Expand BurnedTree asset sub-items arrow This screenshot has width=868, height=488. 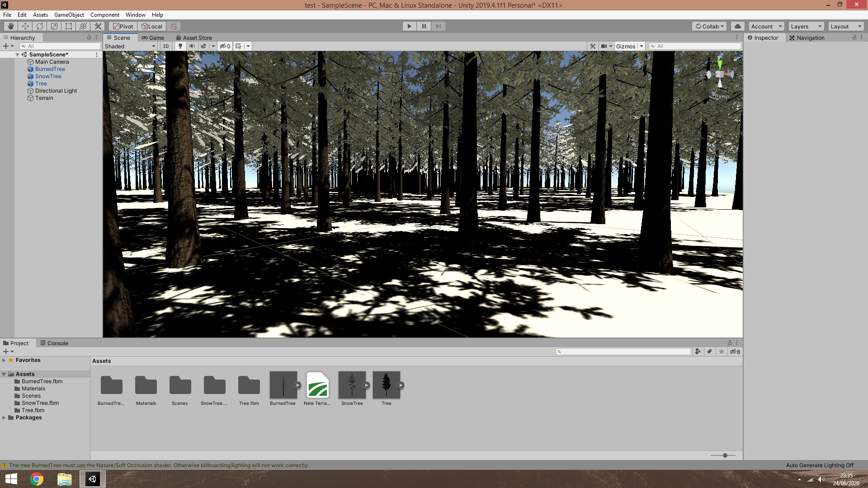(297, 385)
